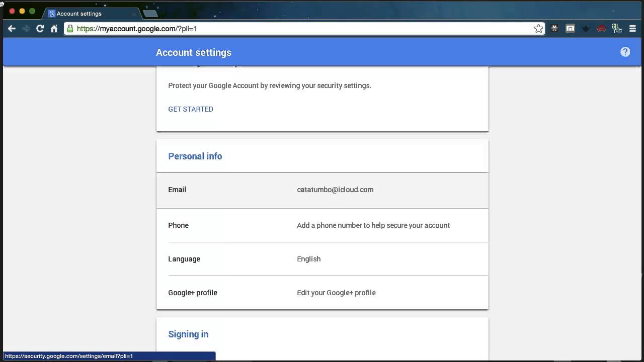This screenshot has width=644, height=362.
Task: Open a new tab with the blank tab button
Action: [150, 14]
